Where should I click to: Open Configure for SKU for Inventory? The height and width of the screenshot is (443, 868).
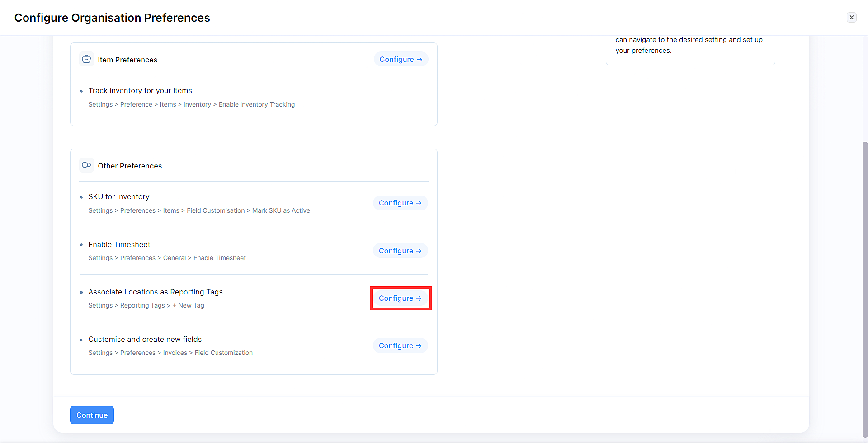tap(400, 203)
